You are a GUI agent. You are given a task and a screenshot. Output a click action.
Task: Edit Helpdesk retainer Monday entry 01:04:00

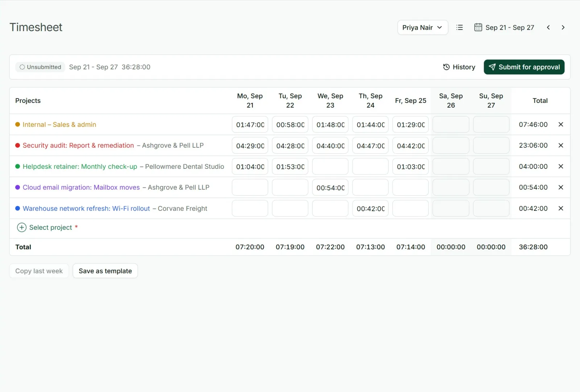(250, 167)
